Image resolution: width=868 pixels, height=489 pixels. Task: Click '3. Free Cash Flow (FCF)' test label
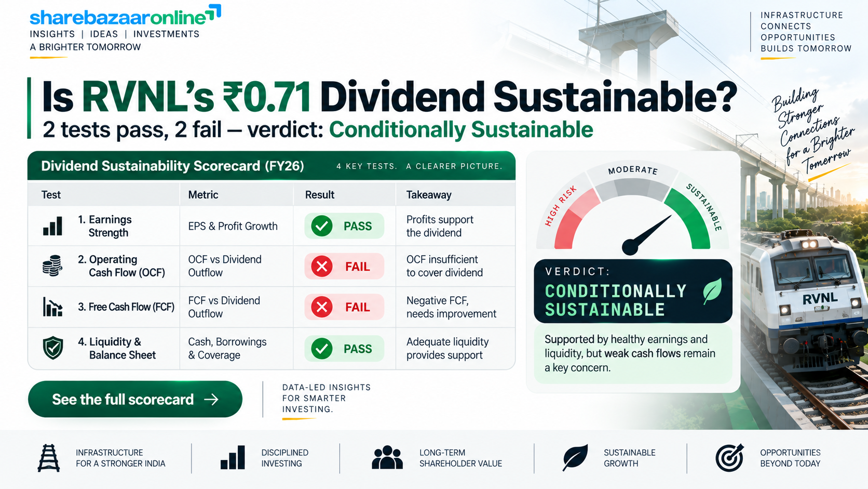click(x=126, y=307)
